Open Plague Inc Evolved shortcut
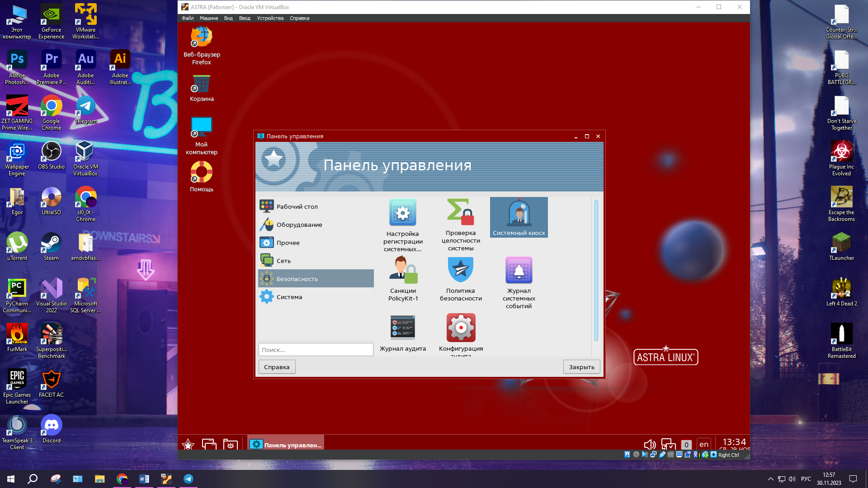 click(x=841, y=158)
